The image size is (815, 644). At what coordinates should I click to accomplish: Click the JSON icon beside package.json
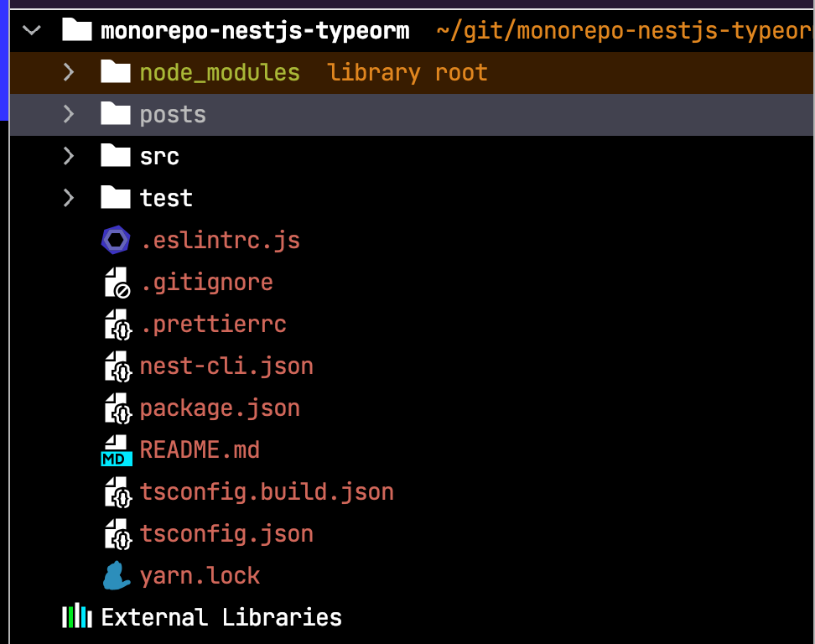tap(118, 408)
